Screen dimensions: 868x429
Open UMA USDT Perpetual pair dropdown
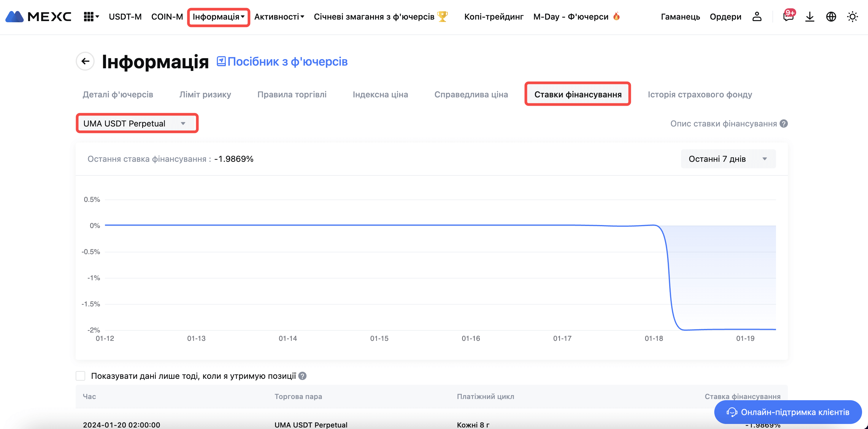click(x=137, y=123)
